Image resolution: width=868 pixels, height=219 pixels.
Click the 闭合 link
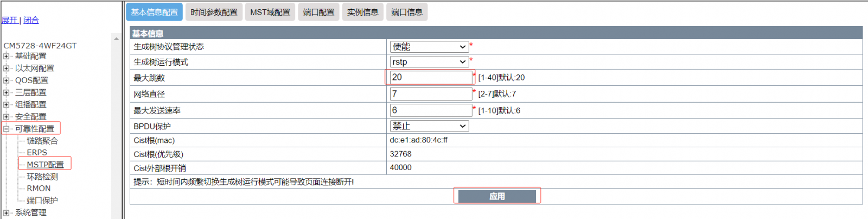tap(31, 20)
